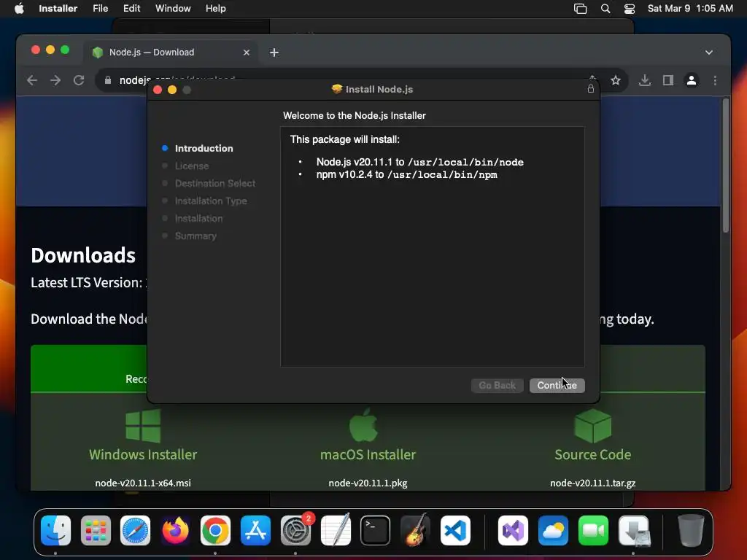
Task: Toggle Chrome side panel
Action: pos(668,80)
